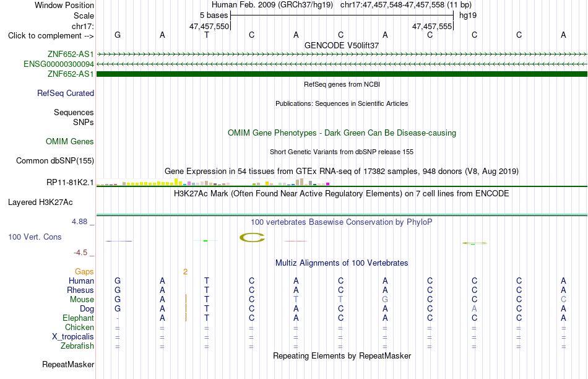The width and height of the screenshot is (588, 379).
Task: Click 'RefSeq genes from NCBI' track title
Action: (342, 84)
